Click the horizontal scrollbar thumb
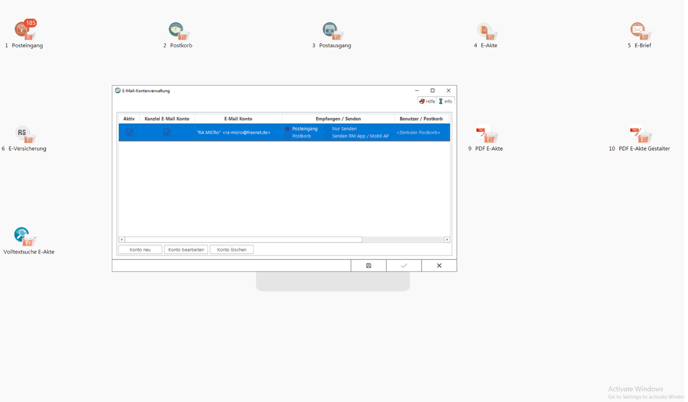 244,240
